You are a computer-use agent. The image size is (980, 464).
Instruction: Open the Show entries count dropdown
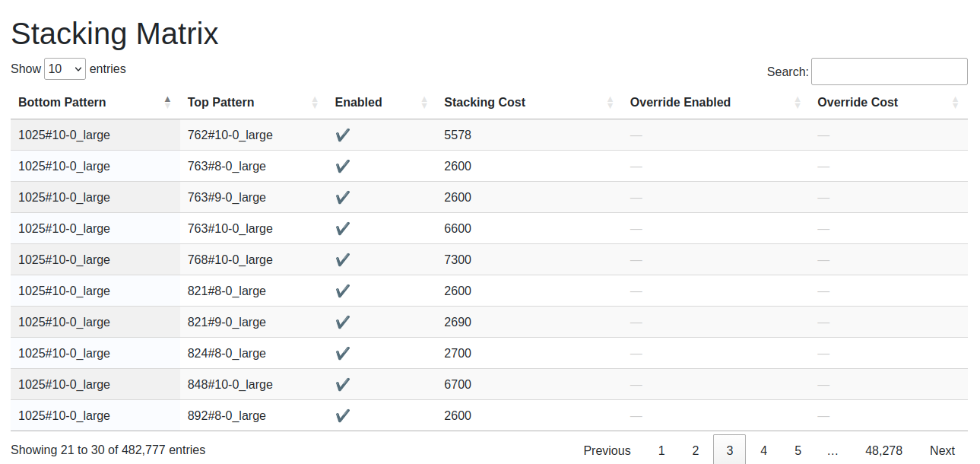65,68
